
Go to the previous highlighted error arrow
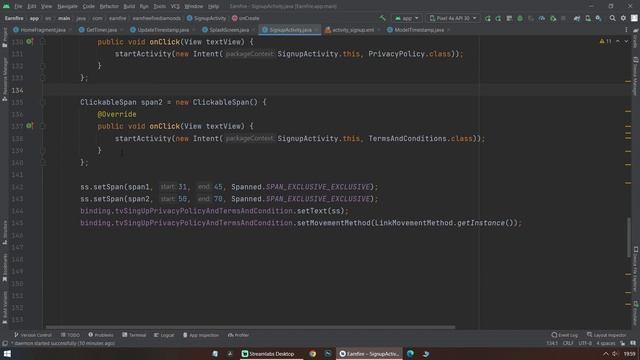coord(618,41)
